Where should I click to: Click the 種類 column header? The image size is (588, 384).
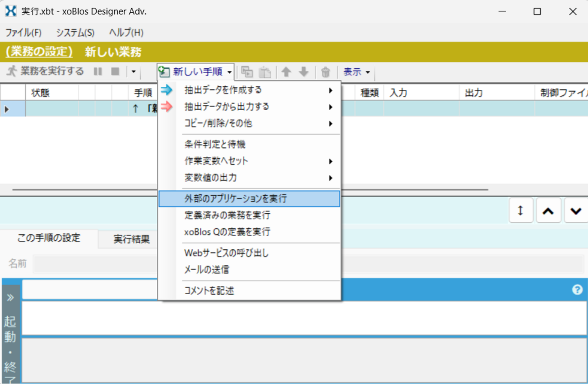369,93
